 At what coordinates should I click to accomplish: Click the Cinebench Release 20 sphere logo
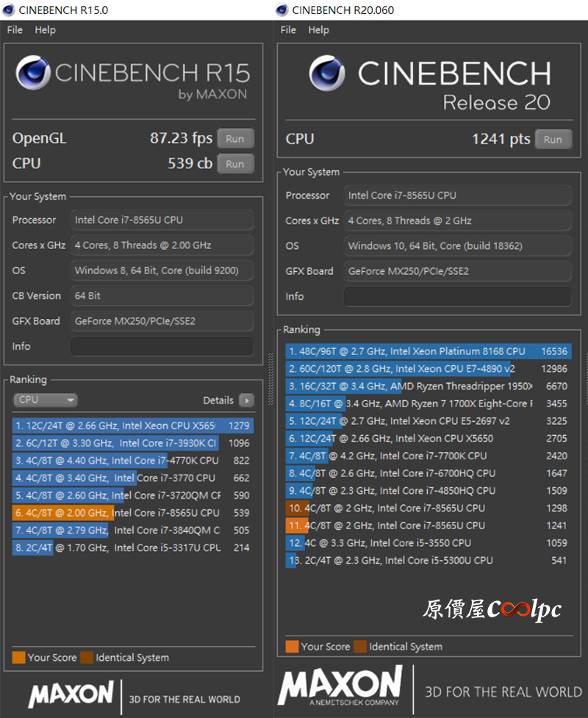point(327,73)
